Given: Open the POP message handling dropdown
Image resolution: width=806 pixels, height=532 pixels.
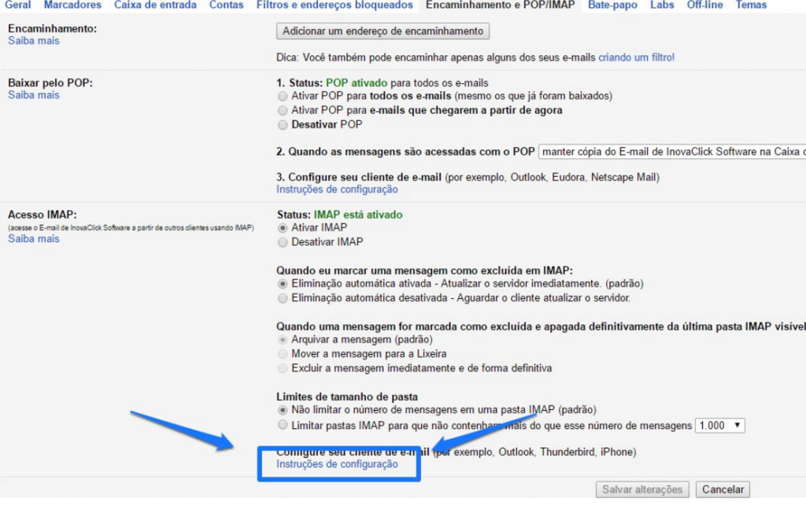Looking at the screenshot, I should pos(672,152).
